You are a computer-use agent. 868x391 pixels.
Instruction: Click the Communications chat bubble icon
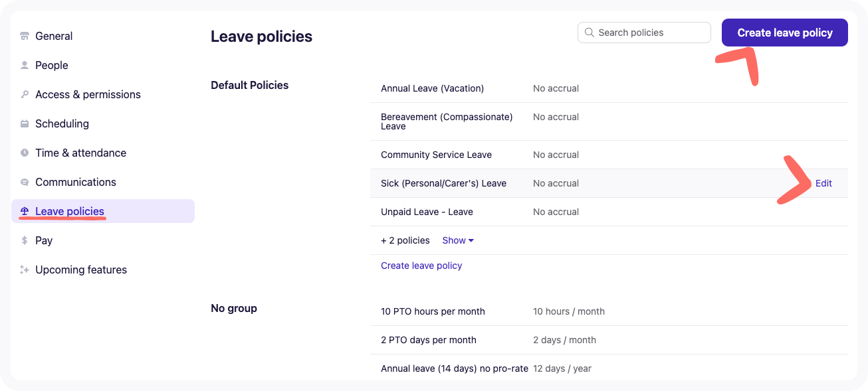click(x=25, y=182)
